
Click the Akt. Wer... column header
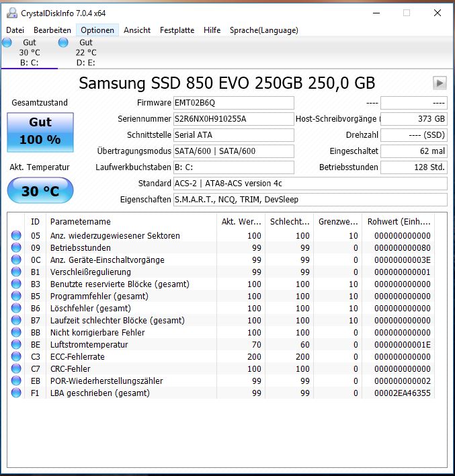coord(241,222)
